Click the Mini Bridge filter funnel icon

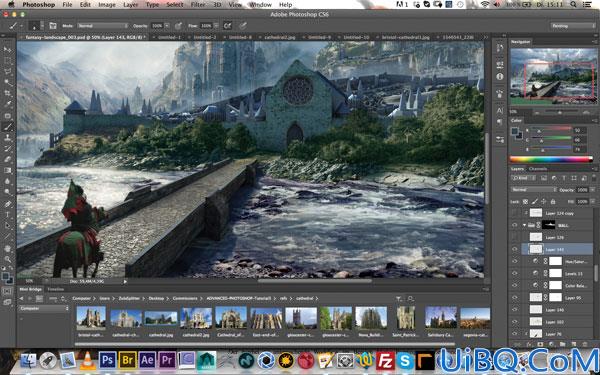(x=399, y=298)
